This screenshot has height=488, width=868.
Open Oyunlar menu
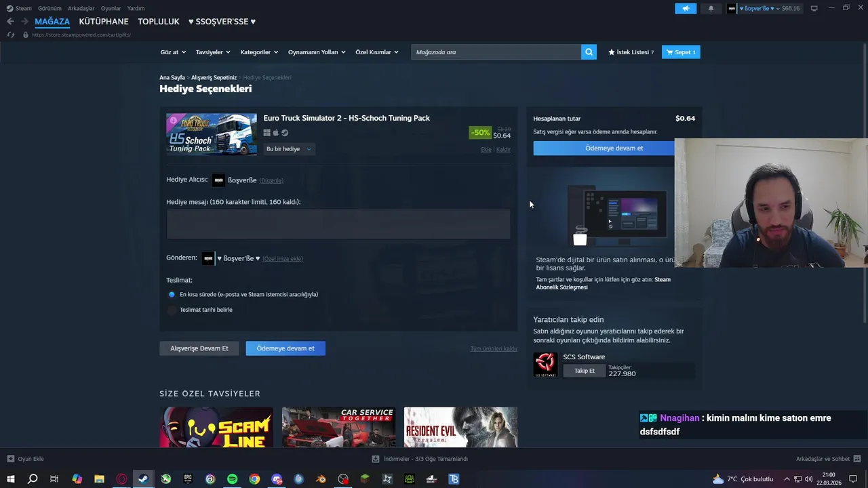click(x=111, y=8)
